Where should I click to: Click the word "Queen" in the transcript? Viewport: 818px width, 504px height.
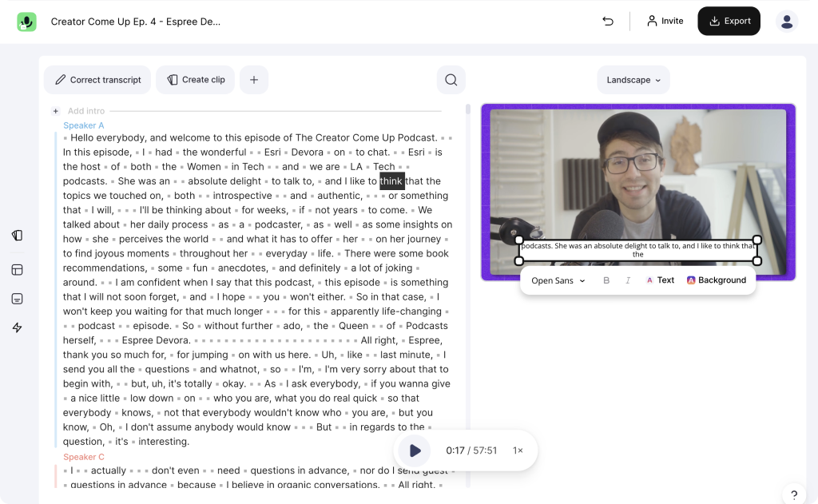tap(353, 326)
